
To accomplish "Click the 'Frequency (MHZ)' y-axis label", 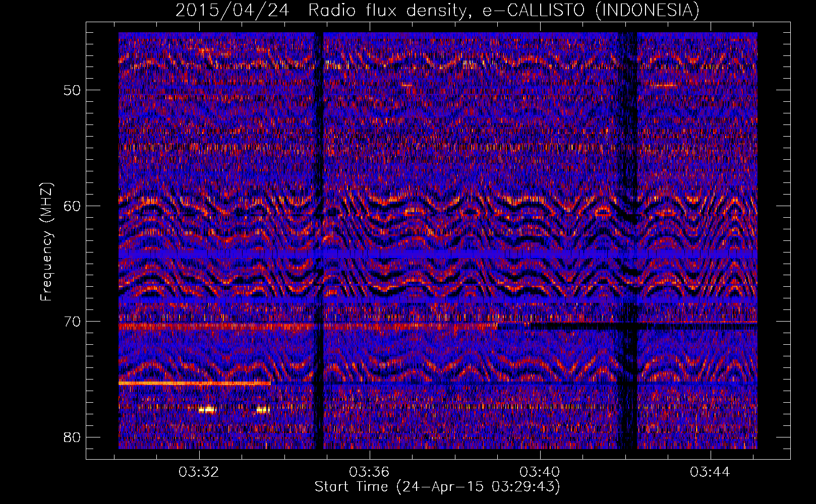I will point(46,242).
